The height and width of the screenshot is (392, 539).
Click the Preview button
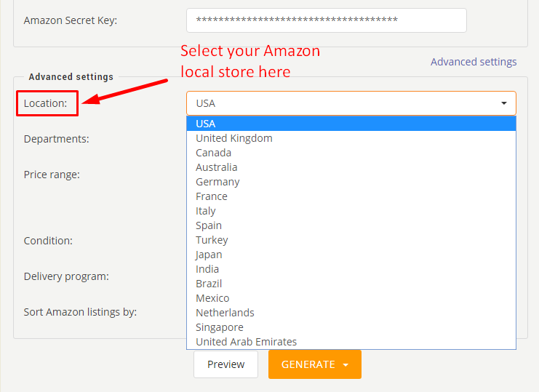(x=225, y=364)
